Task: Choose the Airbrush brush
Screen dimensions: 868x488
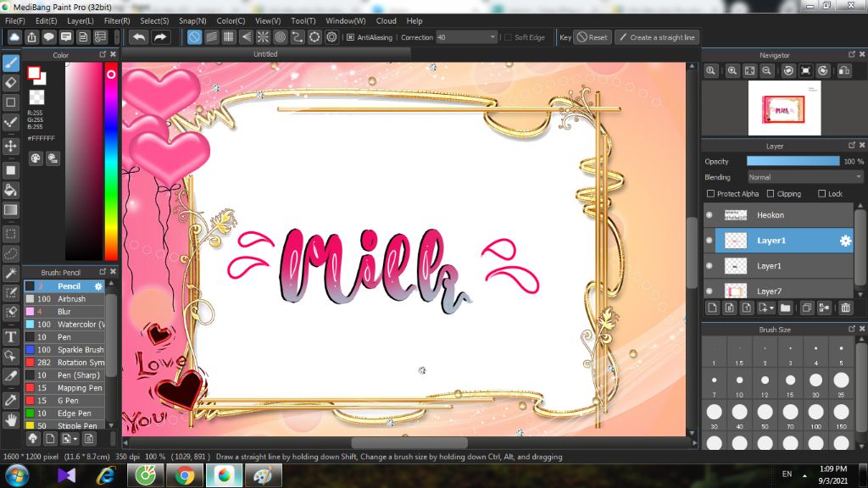Action: pos(64,299)
